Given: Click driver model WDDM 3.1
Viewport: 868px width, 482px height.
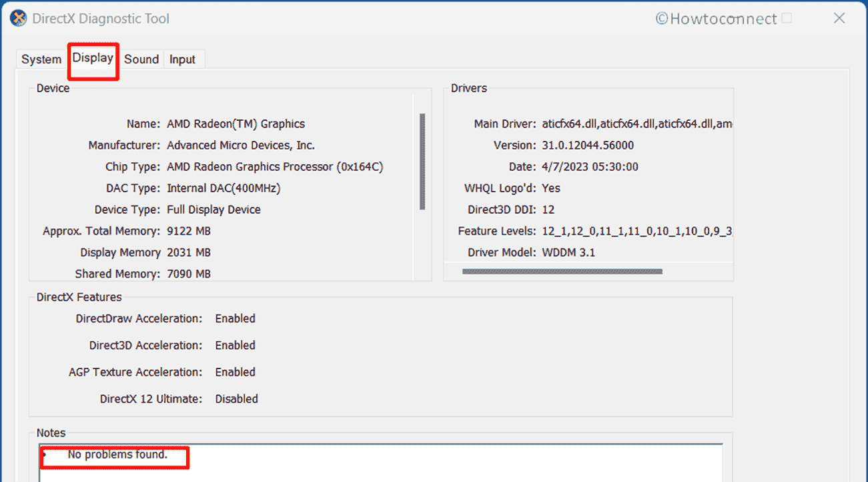Looking at the screenshot, I should [568, 252].
